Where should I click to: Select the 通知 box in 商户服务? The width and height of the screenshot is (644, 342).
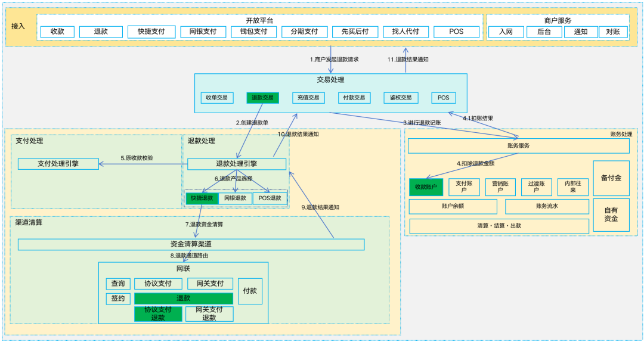tap(581, 32)
